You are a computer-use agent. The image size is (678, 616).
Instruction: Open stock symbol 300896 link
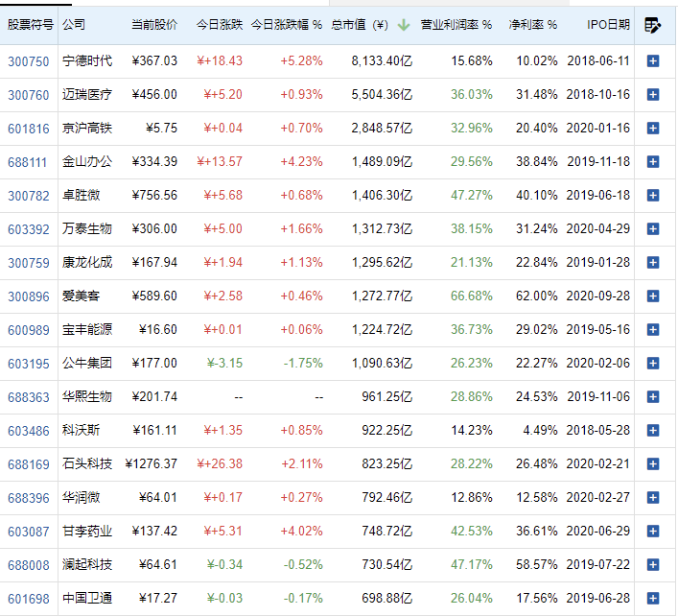29,296
